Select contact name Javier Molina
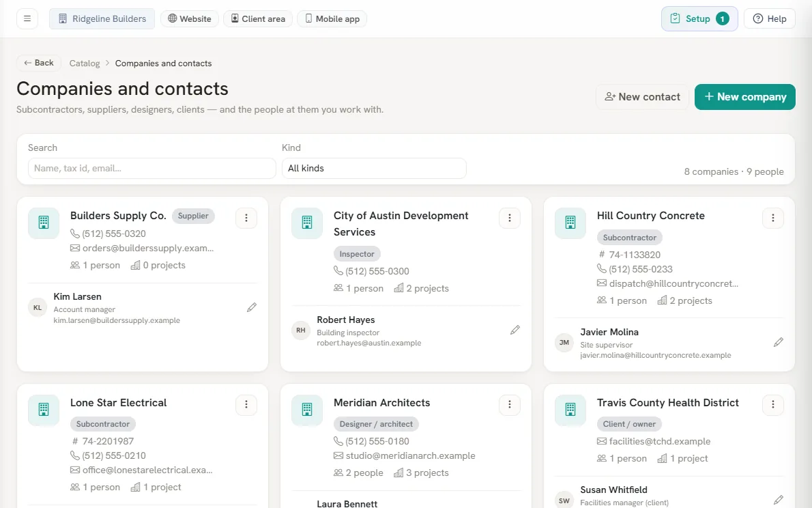Viewport: 812px width, 508px height. click(609, 332)
